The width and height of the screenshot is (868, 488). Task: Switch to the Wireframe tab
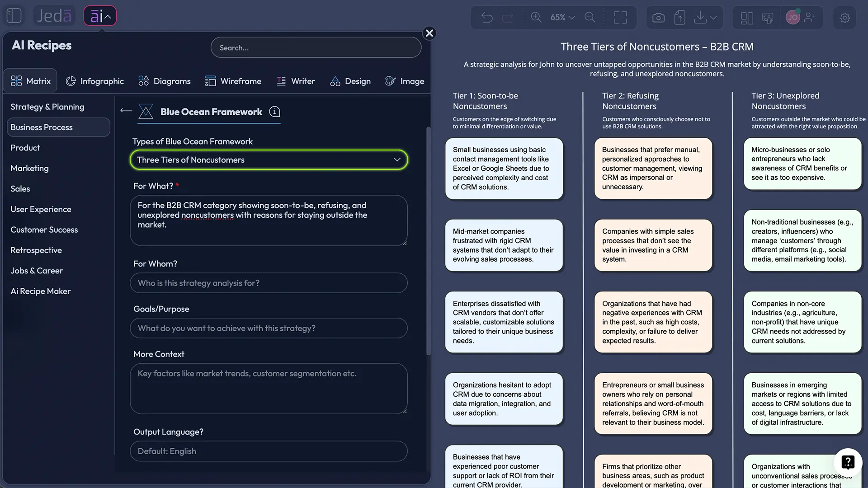[x=233, y=81]
